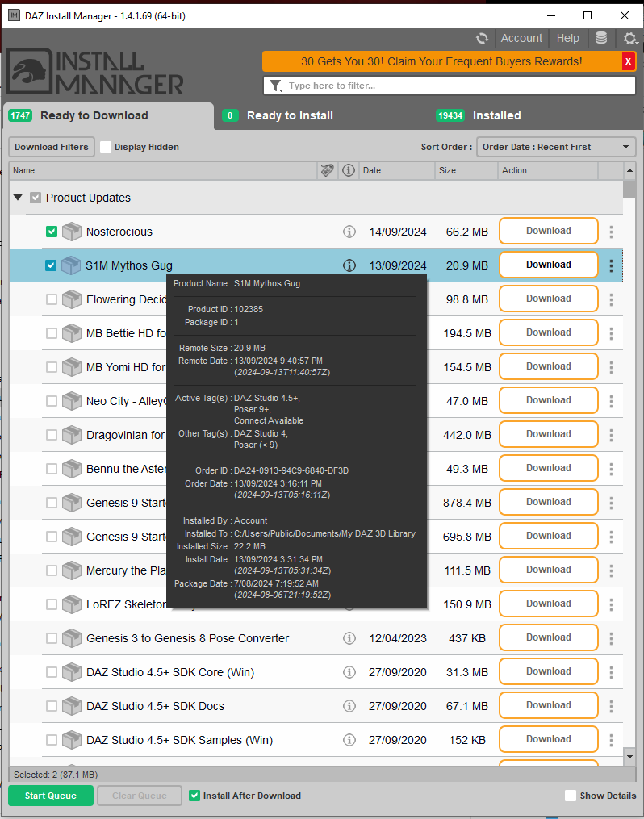
Task: Sort by the Name column header
Action: click(163, 170)
